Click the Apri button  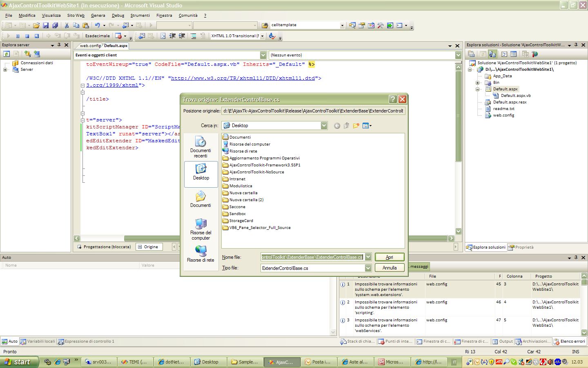(390, 257)
